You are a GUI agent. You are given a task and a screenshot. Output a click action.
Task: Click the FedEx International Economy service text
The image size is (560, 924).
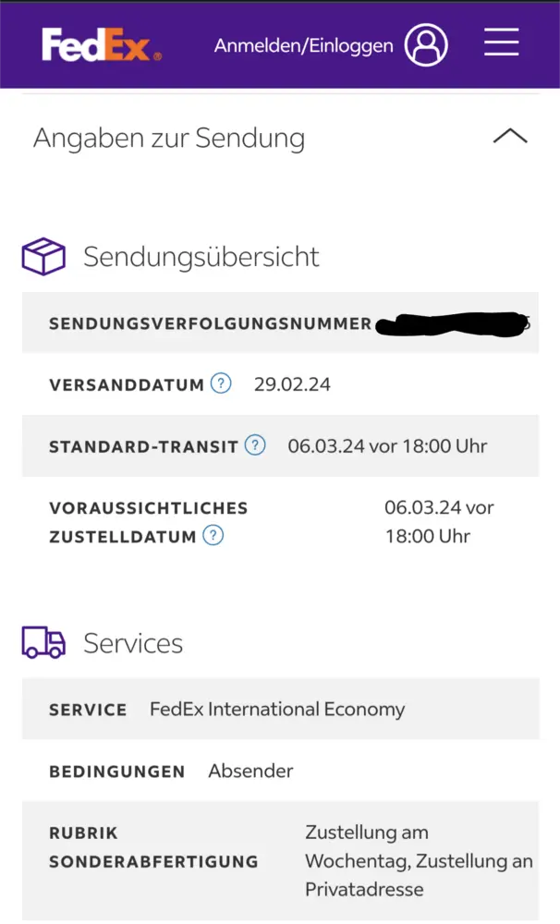[x=277, y=710]
